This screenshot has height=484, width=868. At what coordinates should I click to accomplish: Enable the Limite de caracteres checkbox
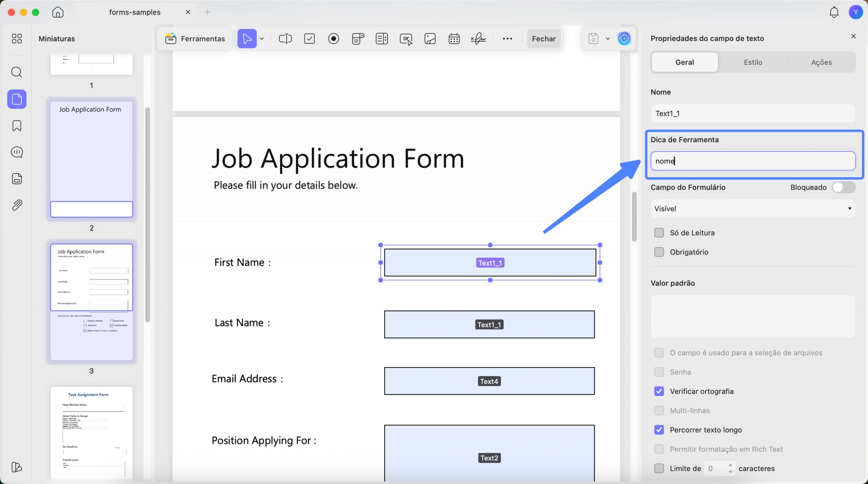click(x=659, y=469)
